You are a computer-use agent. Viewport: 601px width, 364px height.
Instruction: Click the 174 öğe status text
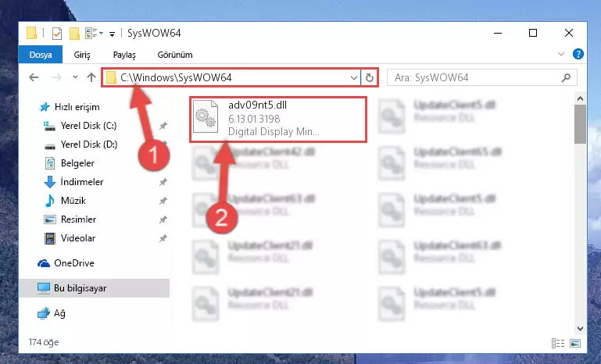tap(43, 342)
